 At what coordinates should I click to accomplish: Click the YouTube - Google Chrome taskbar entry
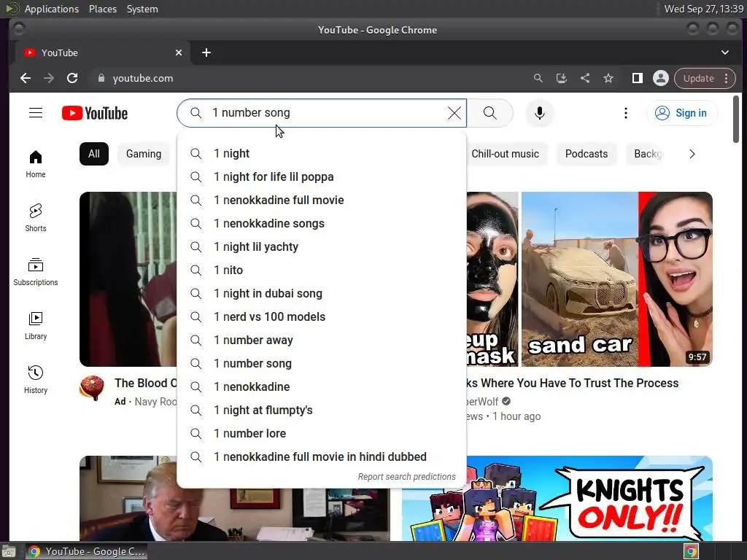click(86, 551)
